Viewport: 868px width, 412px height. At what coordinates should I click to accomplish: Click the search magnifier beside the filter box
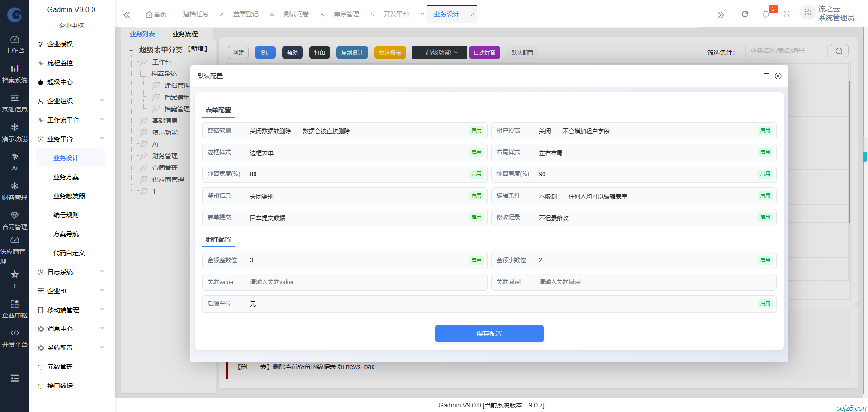[839, 51]
